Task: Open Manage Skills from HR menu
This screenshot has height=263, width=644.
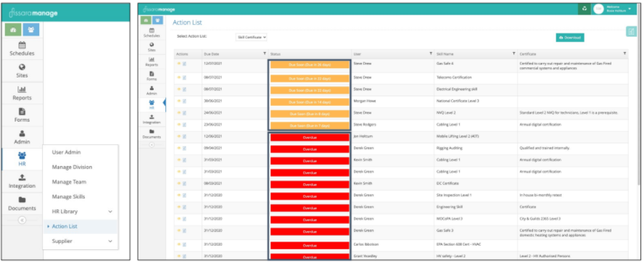Action: [68, 196]
